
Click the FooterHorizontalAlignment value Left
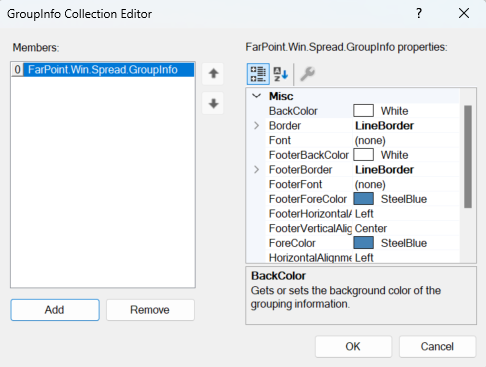(364, 214)
